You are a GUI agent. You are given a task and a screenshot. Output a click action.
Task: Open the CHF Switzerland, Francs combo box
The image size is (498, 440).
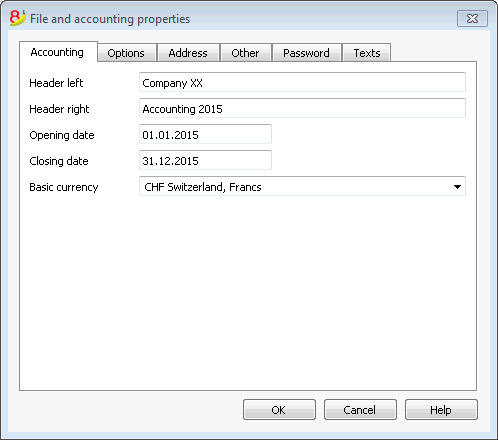pos(302,186)
